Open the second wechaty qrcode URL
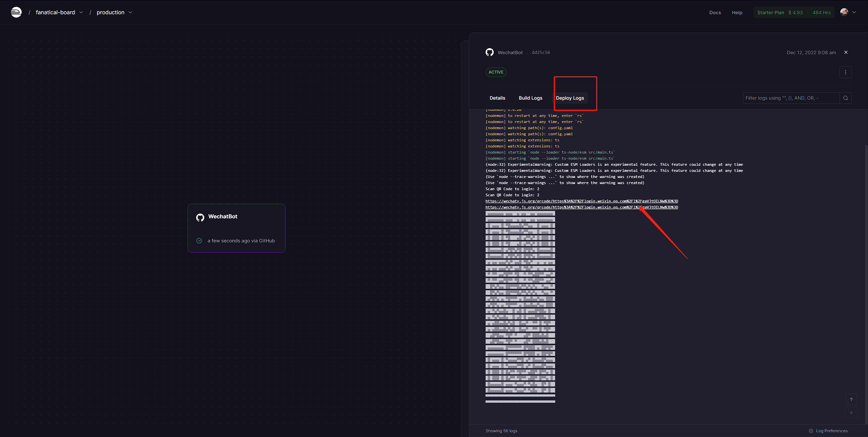The image size is (868, 437). (x=582, y=207)
